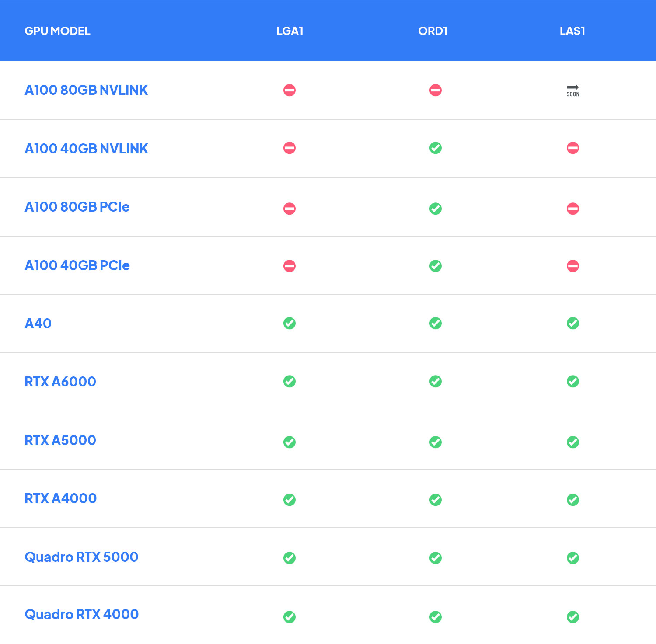Viewport: 656px width, 644px height.
Task: Click the Quadro RTX 4000 LGA1 green checkmark
Action: 290,617
